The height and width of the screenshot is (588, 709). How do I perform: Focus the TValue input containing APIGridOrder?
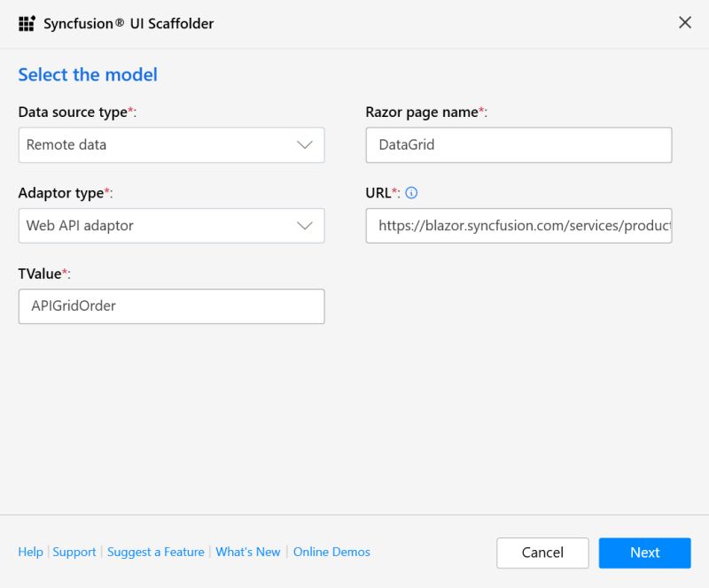click(x=171, y=306)
